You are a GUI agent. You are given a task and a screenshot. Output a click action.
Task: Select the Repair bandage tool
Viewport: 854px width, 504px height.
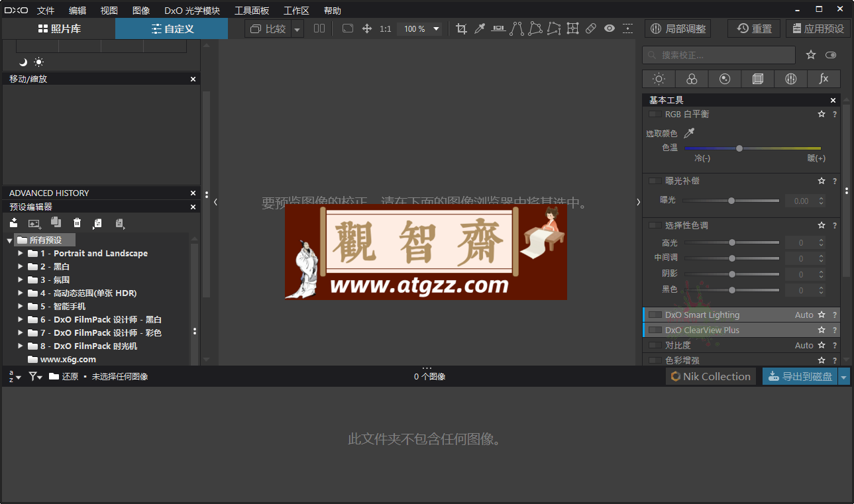click(x=591, y=28)
